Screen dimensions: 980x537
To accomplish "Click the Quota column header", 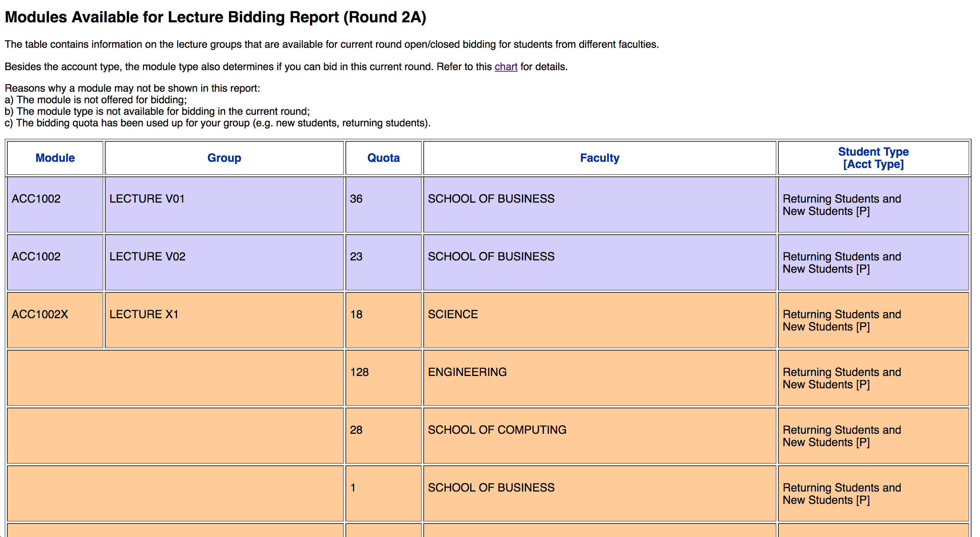I will [383, 158].
